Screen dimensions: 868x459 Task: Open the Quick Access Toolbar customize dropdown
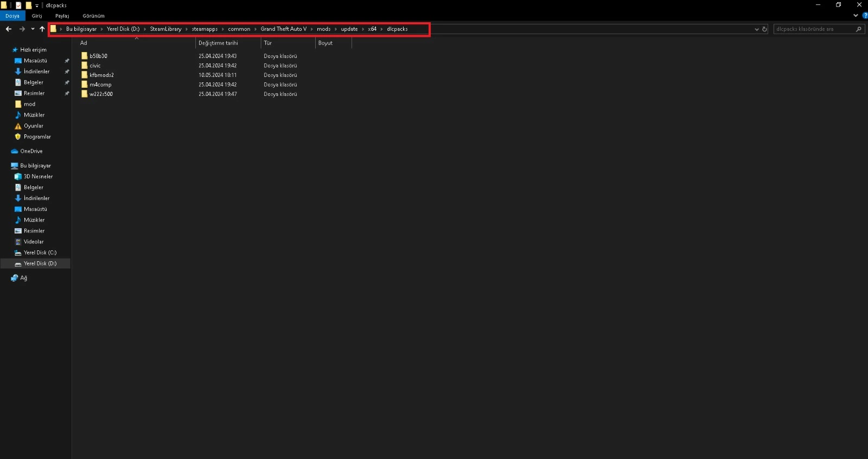37,5
